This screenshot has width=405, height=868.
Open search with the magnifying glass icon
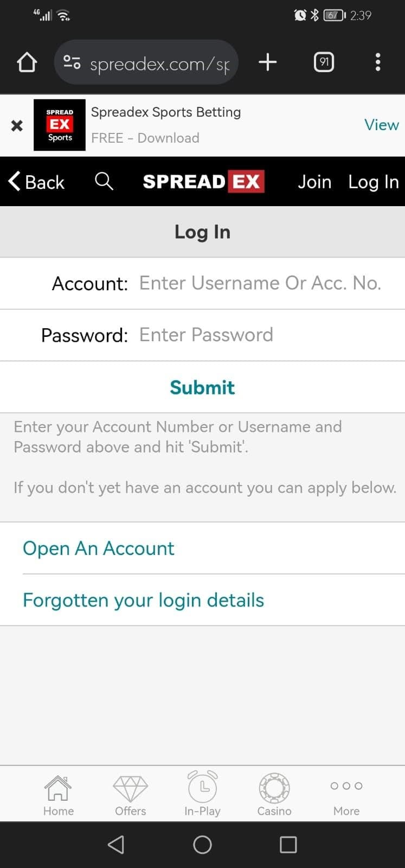click(104, 182)
